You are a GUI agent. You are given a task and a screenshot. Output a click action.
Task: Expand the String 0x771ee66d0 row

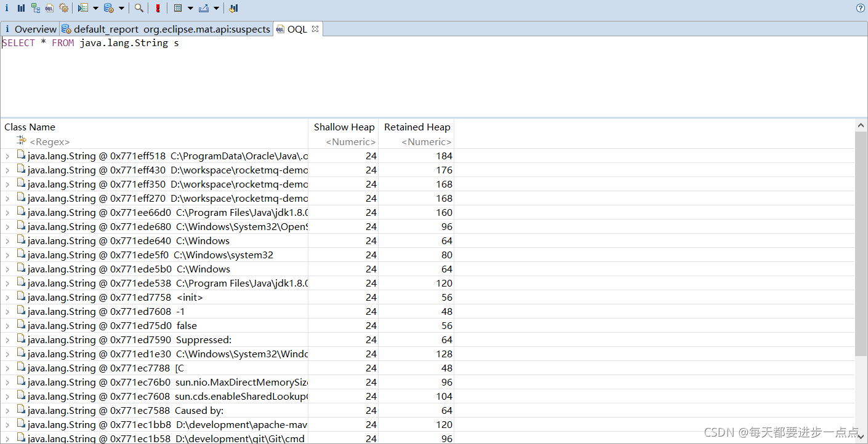click(x=7, y=213)
